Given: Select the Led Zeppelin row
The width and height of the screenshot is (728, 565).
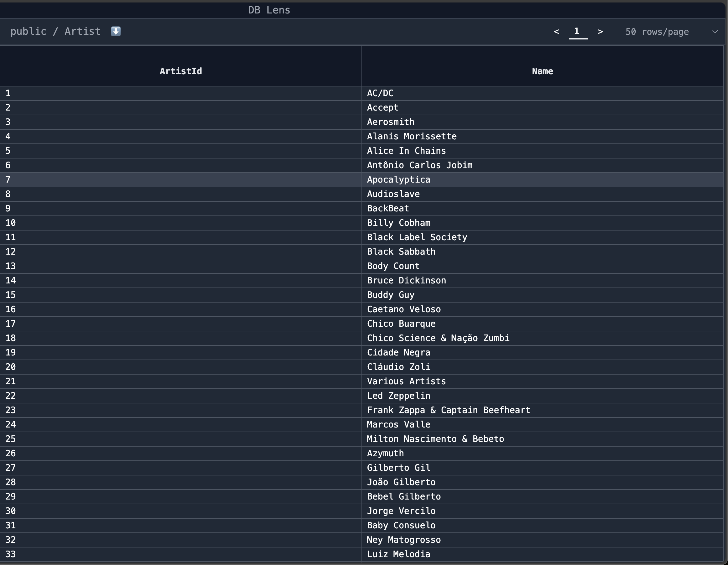Looking at the screenshot, I should 399,396.
